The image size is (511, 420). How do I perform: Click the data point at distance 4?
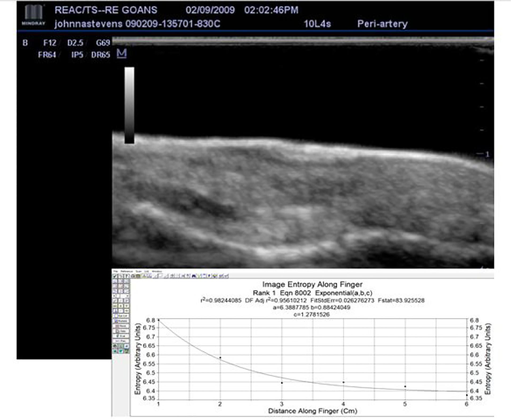click(344, 382)
